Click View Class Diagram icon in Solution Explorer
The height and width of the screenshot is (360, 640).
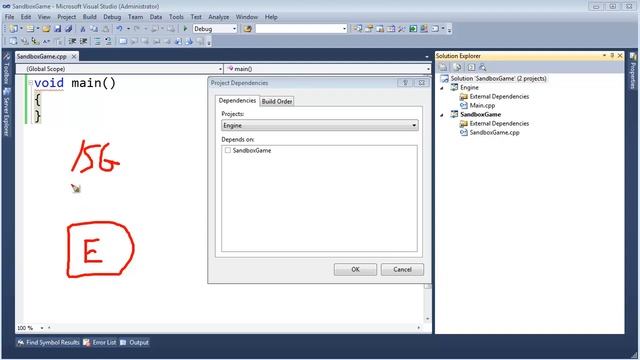[x=483, y=67]
